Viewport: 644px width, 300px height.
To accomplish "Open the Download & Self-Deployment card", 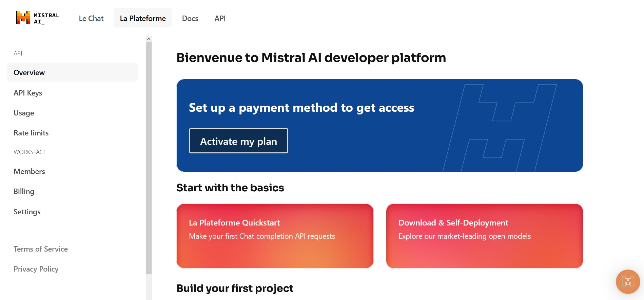I will coord(485,236).
